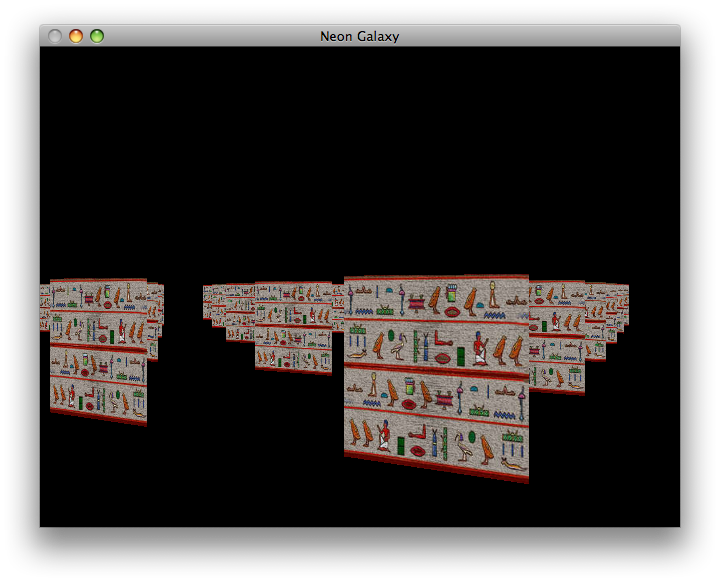The height and width of the screenshot is (582, 720).
Task: Click the largest hieroglyph wall panel
Action: [x=436, y=379]
